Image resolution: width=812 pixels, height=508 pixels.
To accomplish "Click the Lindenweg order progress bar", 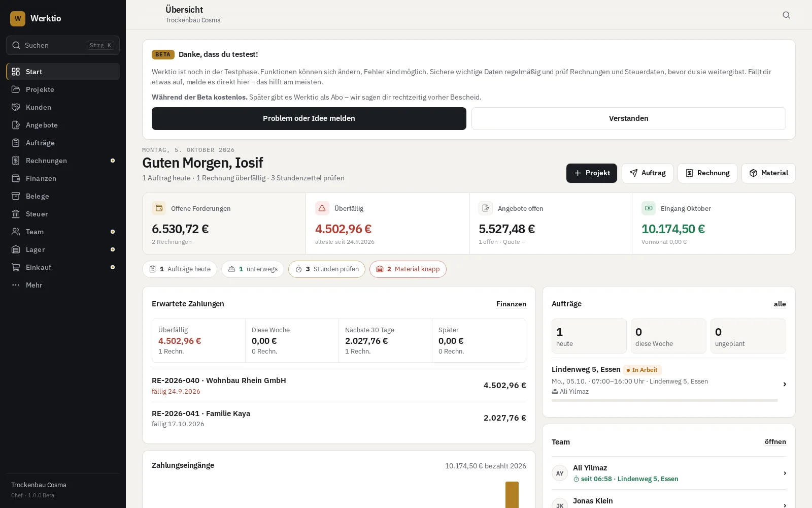I will click(665, 400).
